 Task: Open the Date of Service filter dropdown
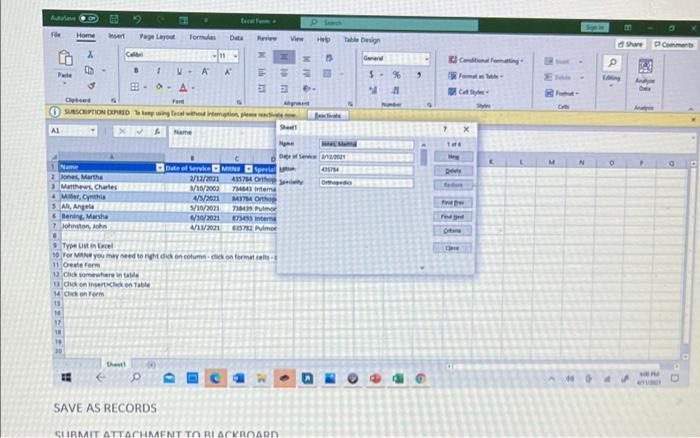coord(216,168)
